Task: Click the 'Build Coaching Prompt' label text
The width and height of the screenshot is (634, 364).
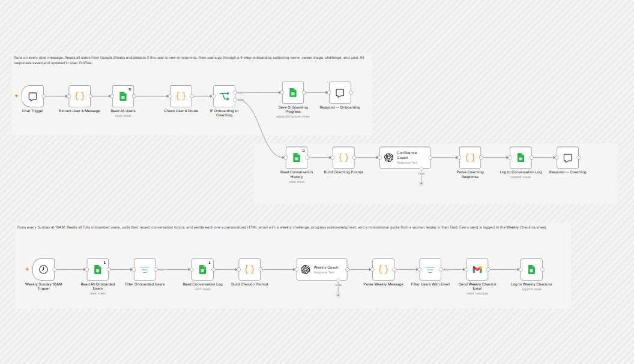Action: coord(343,172)
